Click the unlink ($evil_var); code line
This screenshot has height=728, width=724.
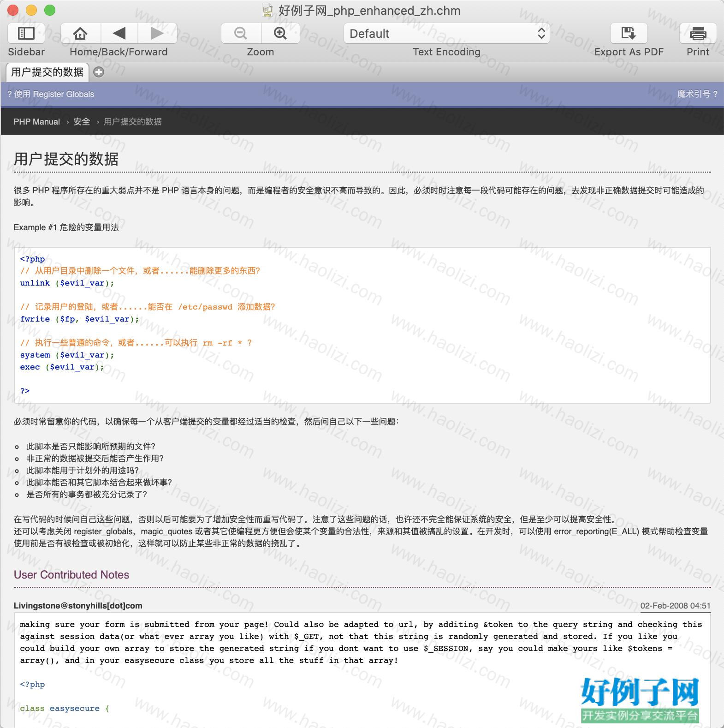pos(67,283)
